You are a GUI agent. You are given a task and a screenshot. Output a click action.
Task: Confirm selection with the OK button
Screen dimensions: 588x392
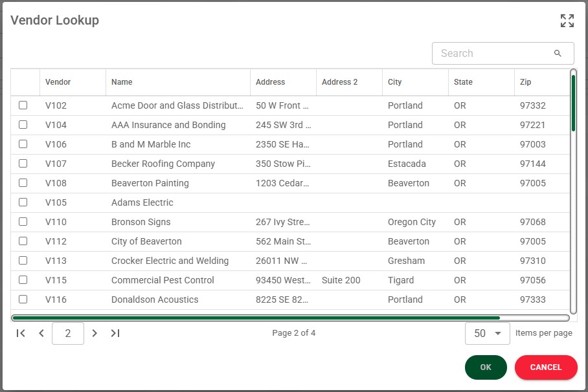pos(486,367)
